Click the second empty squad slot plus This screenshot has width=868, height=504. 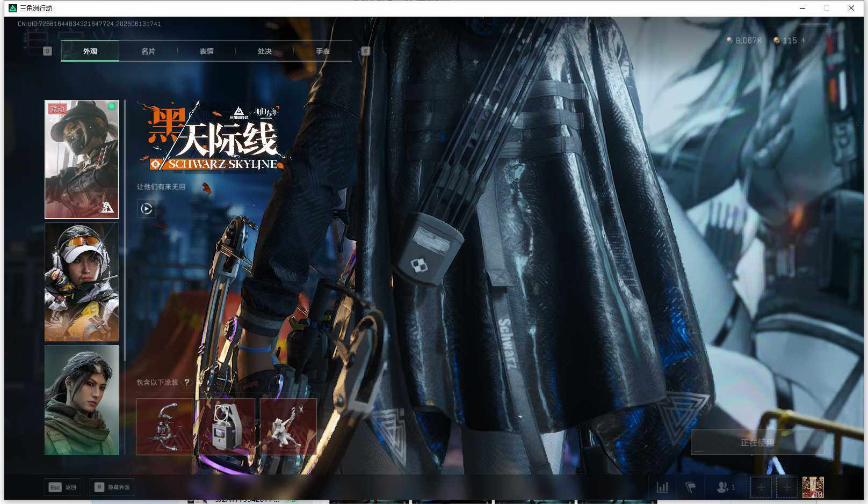(787, 487)
